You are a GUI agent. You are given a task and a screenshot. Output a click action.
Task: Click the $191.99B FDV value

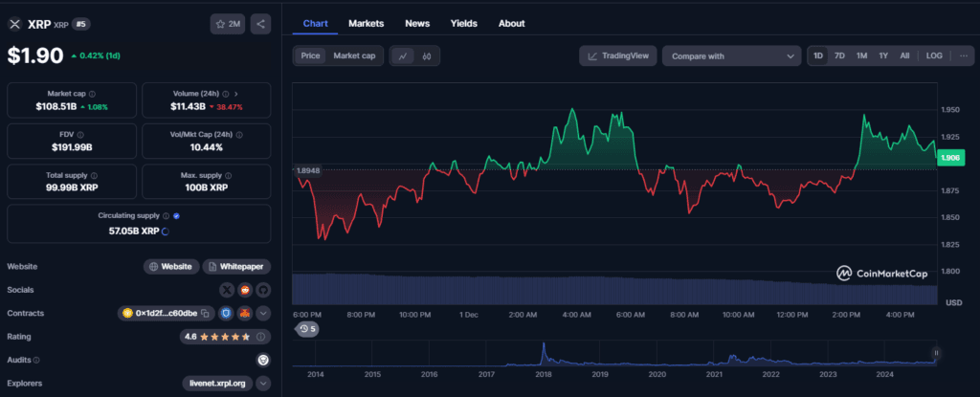72,147
